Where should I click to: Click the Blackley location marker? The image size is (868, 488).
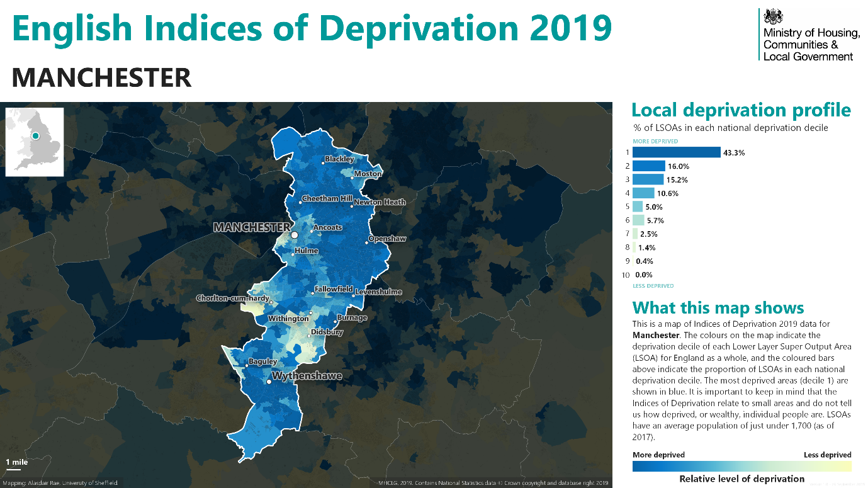[x=323, y=163]
